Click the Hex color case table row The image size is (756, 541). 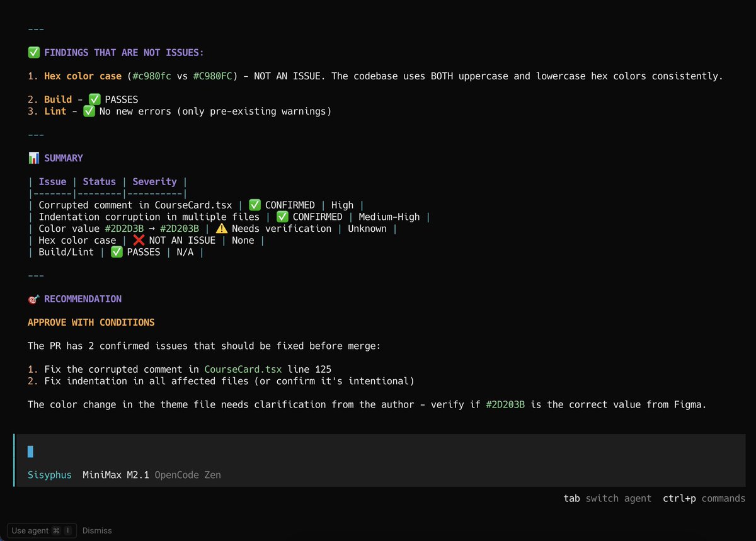(x=146, y=241)
